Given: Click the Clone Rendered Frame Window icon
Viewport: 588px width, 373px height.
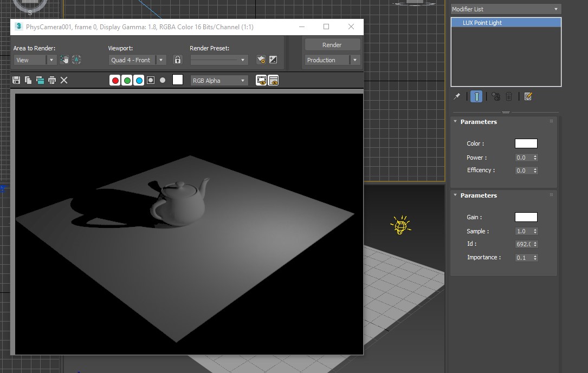Looking at the screenshot, I should [x=40, y=80].
